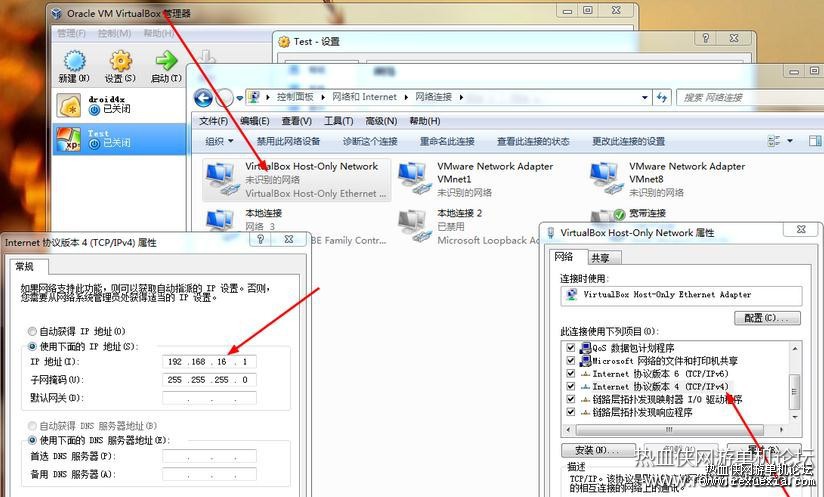Select the 宽带连接 broadband connection icon
The width and height of the screenshot is (824, 497).
click(x=607, y=215)
